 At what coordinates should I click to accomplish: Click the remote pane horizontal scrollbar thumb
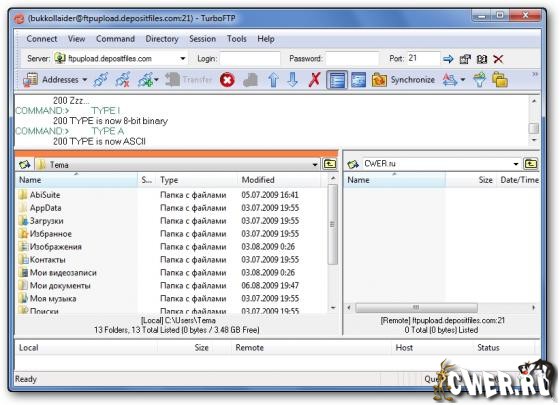click(416, 308)
